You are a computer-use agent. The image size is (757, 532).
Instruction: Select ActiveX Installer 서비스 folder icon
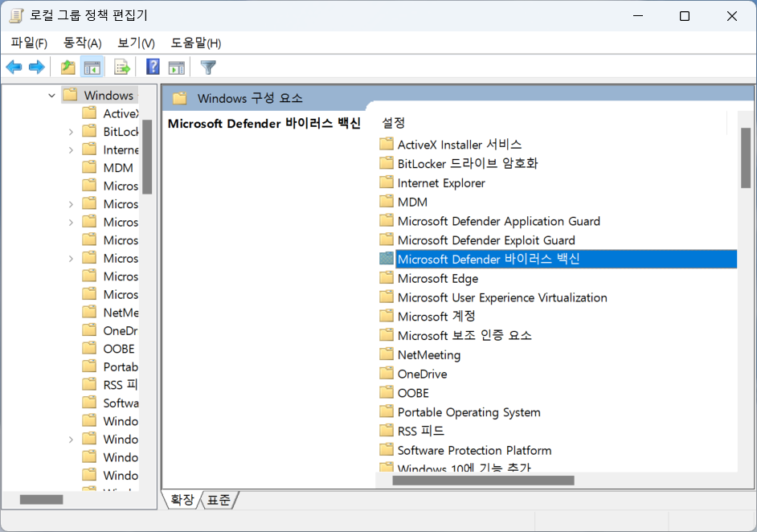click(387, 144)
